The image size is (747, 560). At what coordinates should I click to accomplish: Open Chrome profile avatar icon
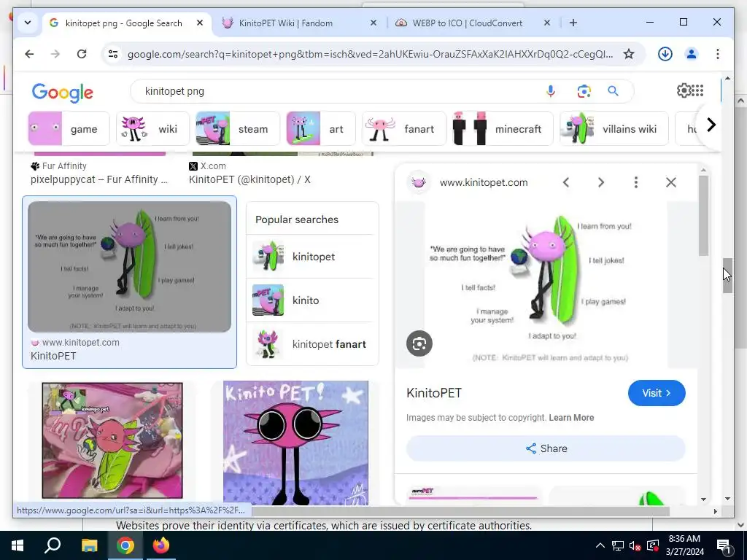click(x=692, y=54)
